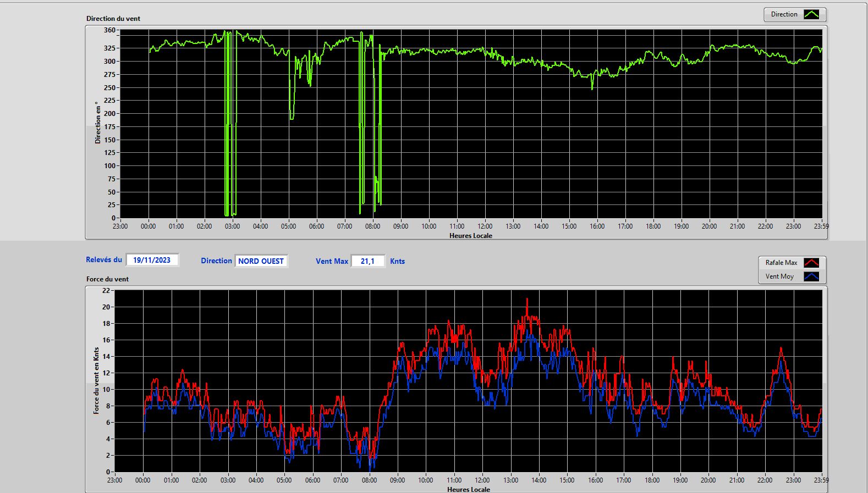Click the 6 tick on wind force axis
The image size is (868, 493).
108,423
